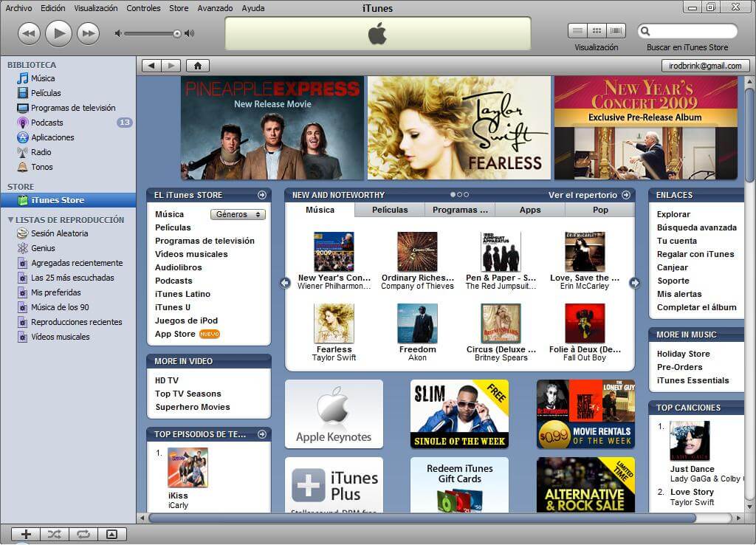
Task: Toggle repeat button in bottom bar
Action: click(83, 534)
